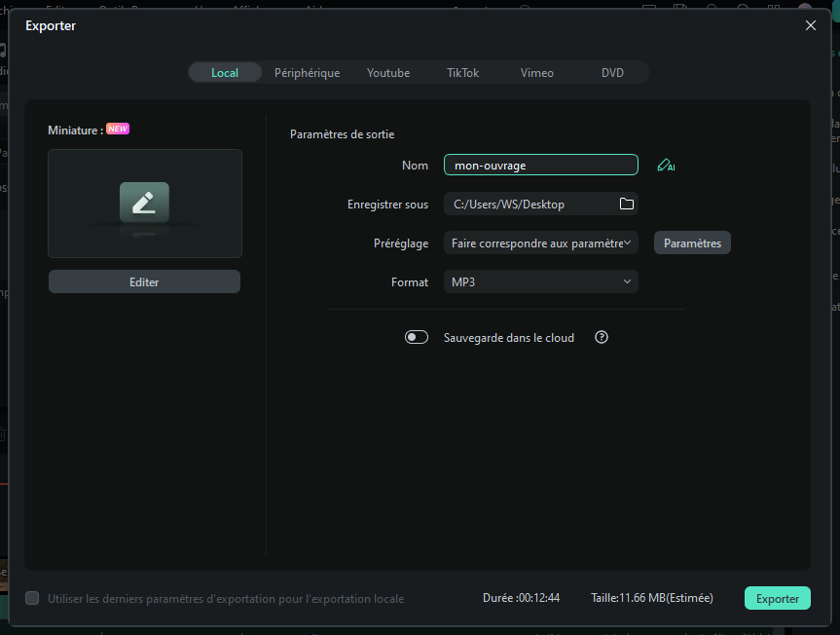Click the AI name generator pencil icon

666,165
